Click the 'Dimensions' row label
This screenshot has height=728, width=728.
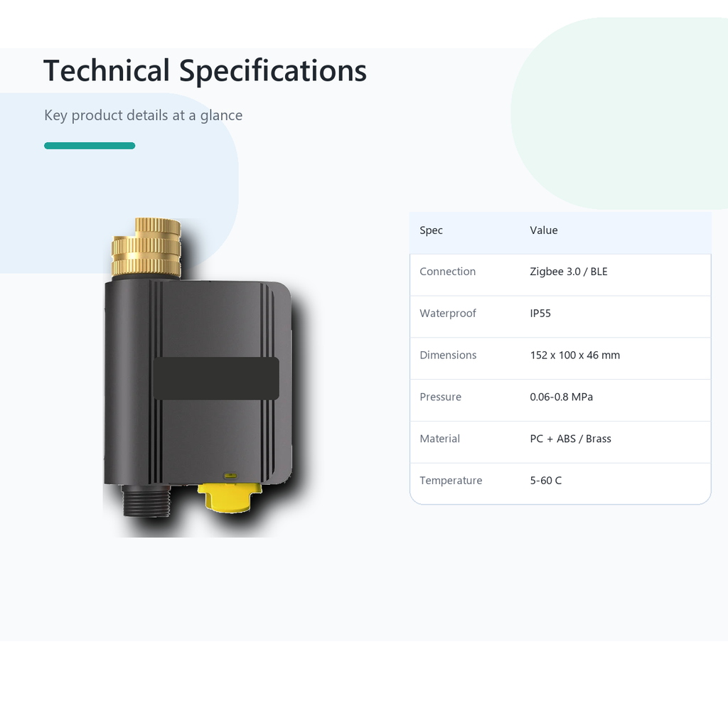[448, 355]
